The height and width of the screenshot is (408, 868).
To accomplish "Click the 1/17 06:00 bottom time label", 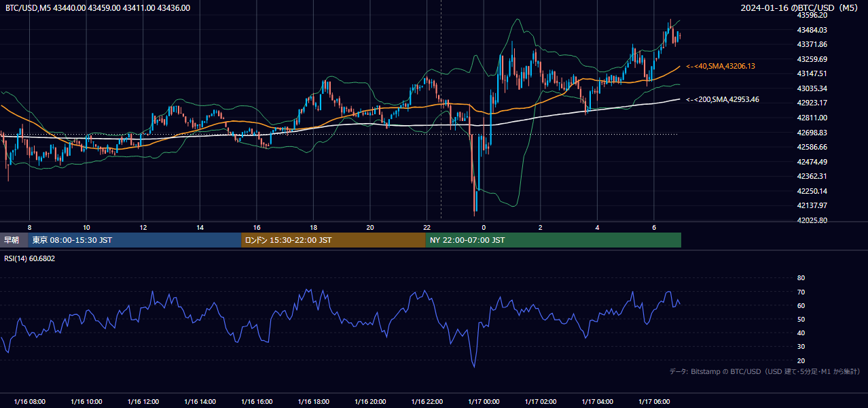I will (x=654, y=402).
